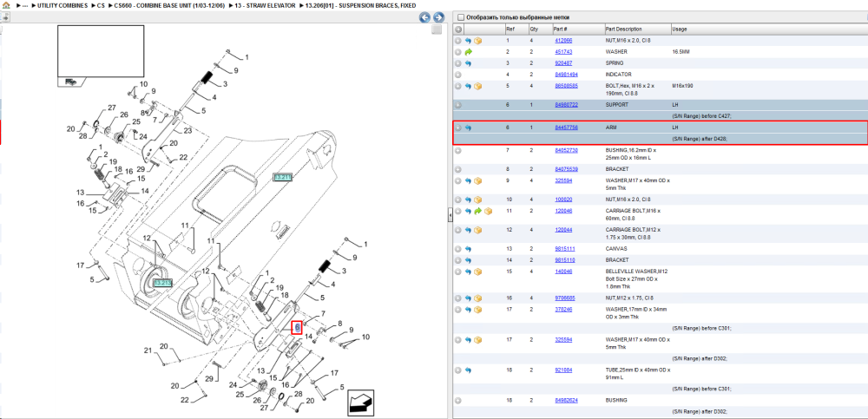
Task: Go to next illustration with right arrow
Action: click(x=437, y=17)
